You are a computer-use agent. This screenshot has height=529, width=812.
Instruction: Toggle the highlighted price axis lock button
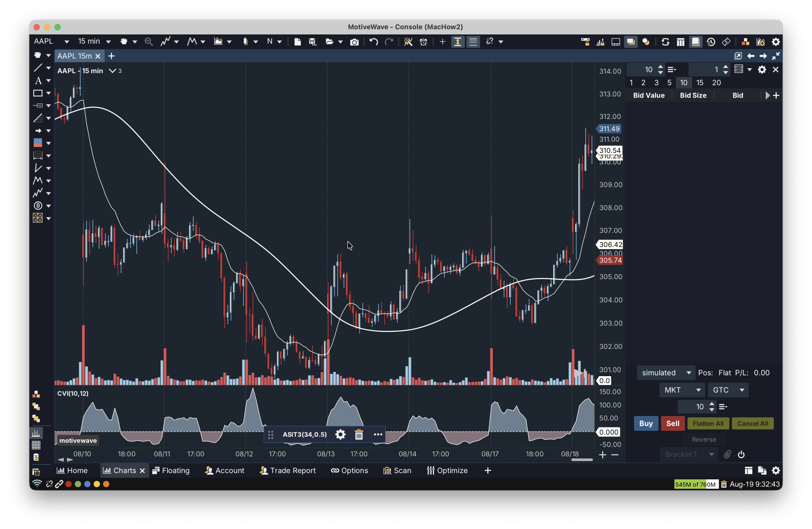pyautogui.click(x=457, y=42)
